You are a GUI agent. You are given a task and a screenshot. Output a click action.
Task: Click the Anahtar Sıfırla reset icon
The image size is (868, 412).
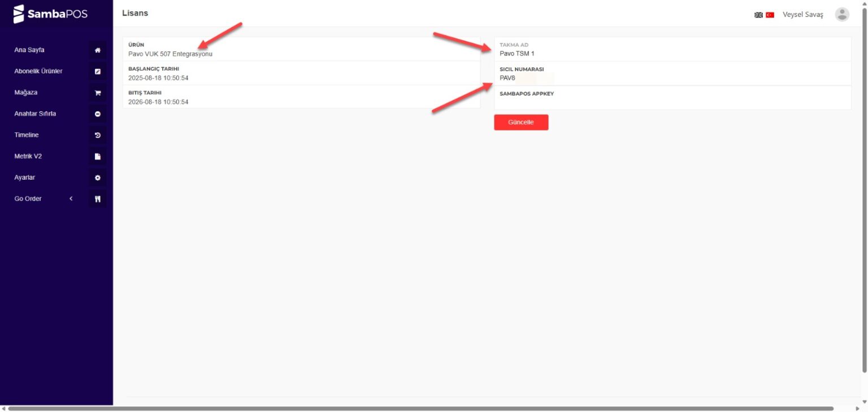(97, 114)
